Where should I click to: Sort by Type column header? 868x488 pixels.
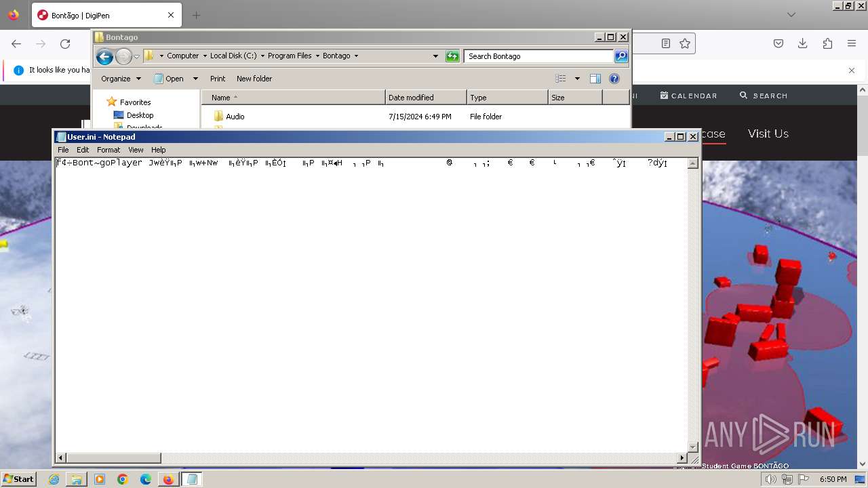point(507,98)
